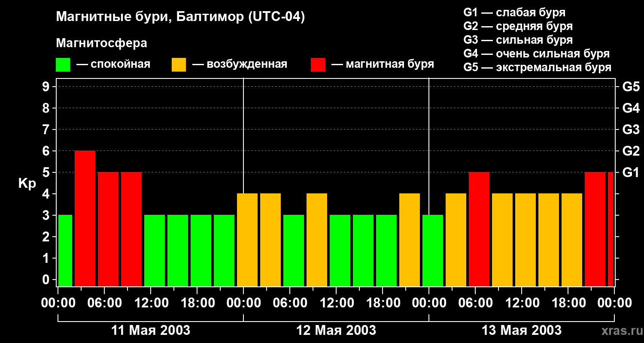
Task: Click the green 'спокойная' legend swatch
Action: [x=63, y=65]
